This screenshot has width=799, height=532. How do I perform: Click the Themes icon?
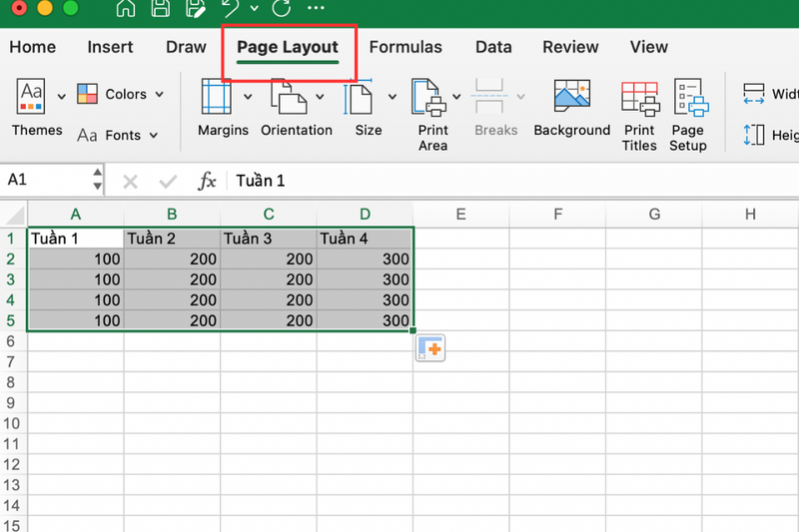pos(31,96)
